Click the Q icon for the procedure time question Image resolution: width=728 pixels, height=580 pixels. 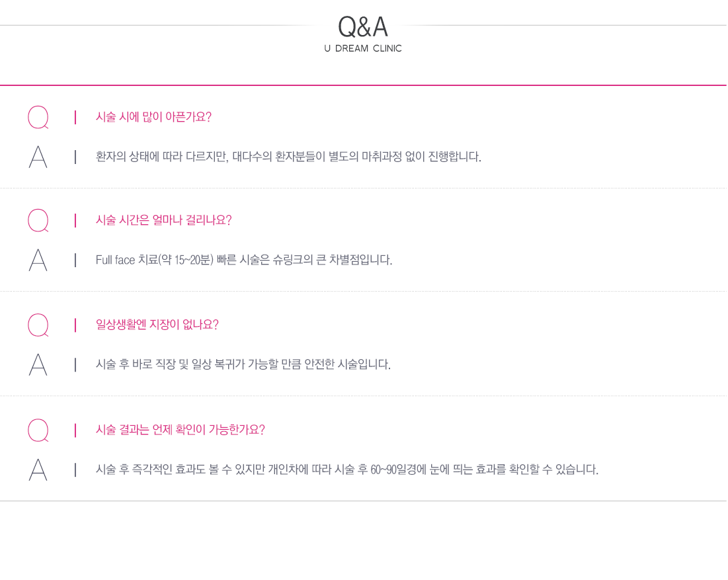tap(38, 220)
